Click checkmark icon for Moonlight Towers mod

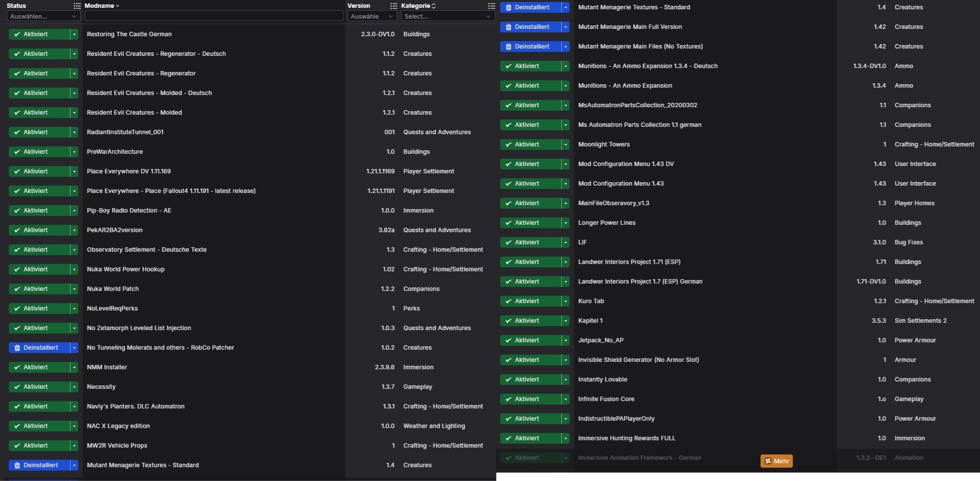tap(509, 144)
